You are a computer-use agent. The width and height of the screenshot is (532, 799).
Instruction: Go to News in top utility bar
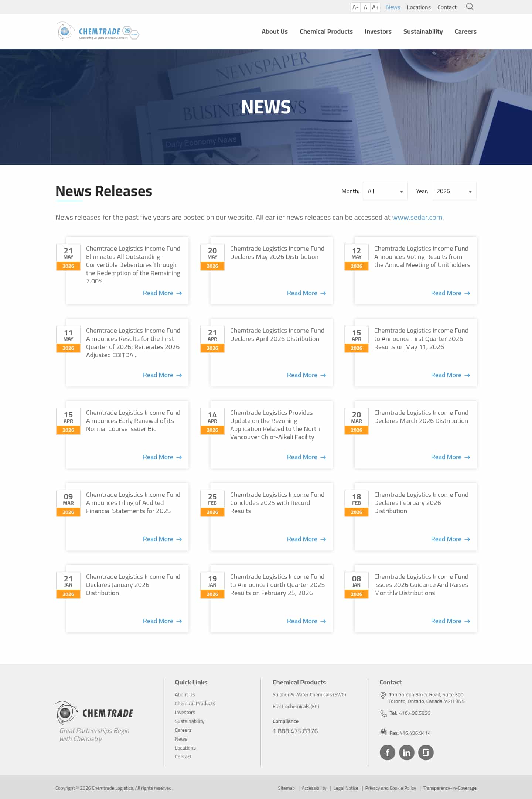393,7
